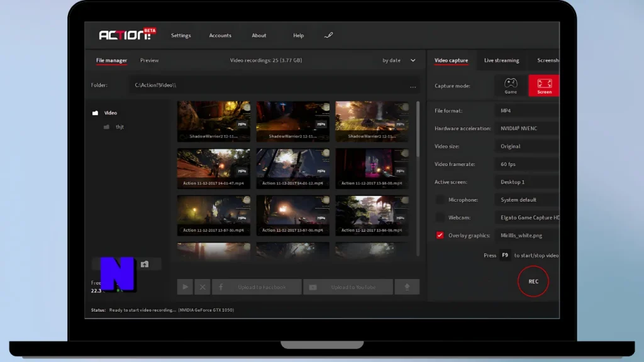
Task: Open the Overlay graphics Mirillis_white.png field
Action: click(528, 235)
